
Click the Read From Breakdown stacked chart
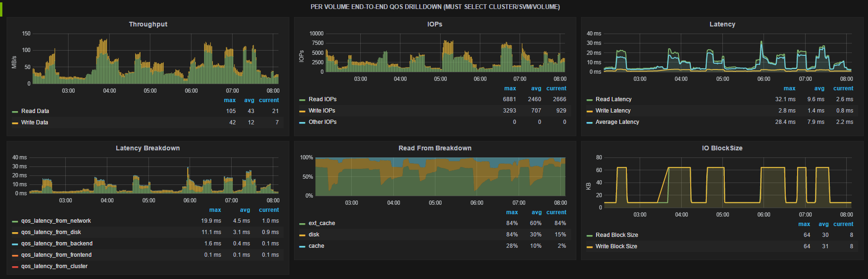(440, 176)
